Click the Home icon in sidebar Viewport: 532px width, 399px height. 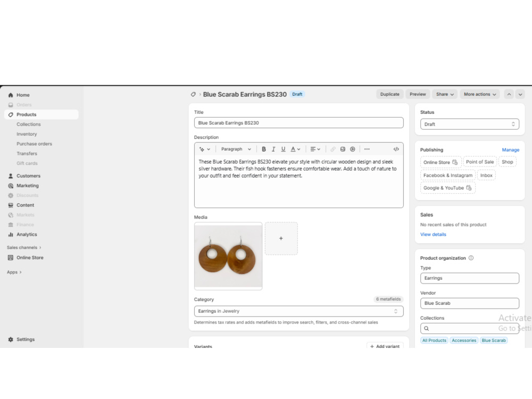pyautogui.click(x=11, y=95)
